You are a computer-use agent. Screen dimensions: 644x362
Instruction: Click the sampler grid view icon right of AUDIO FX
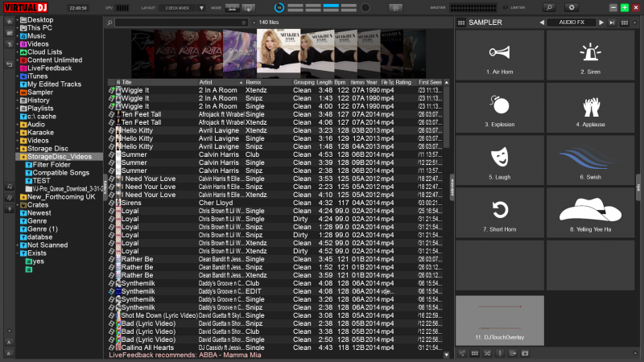click(x=625, y=23)
